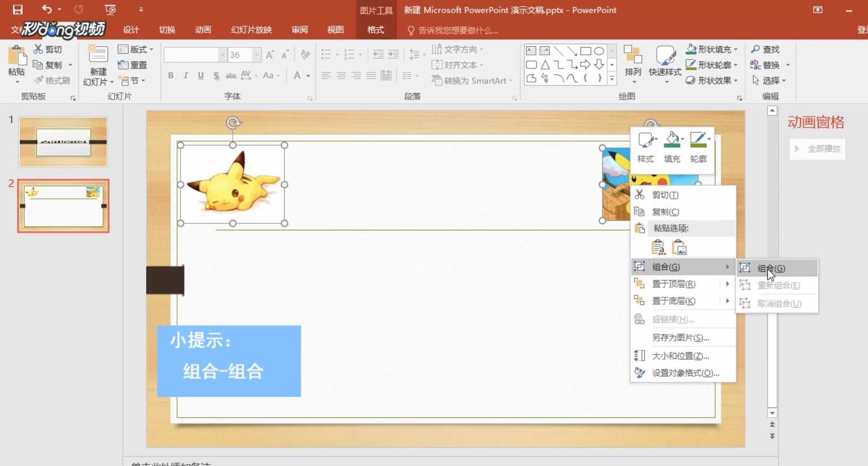This screenshot has height=466, width=868.
Task: Switch to the Slide Show (幻灯片放映) tab
Action: [251, 30]
